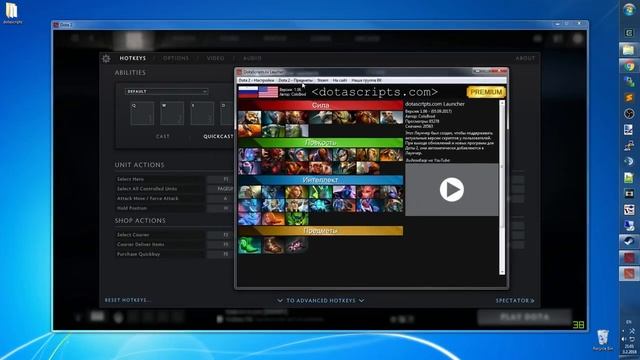Expand TO ADVANCED HOTKEYS
640x360 pixels.
320,300
